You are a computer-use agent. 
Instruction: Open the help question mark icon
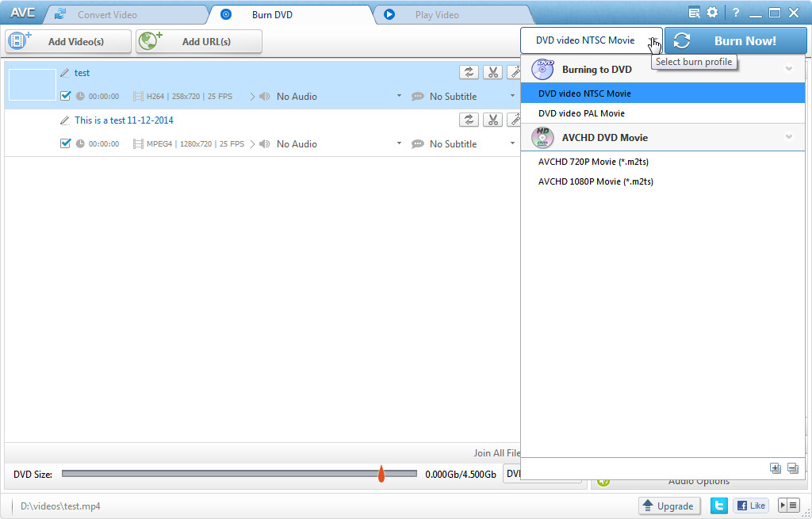[x=736, y=13]
